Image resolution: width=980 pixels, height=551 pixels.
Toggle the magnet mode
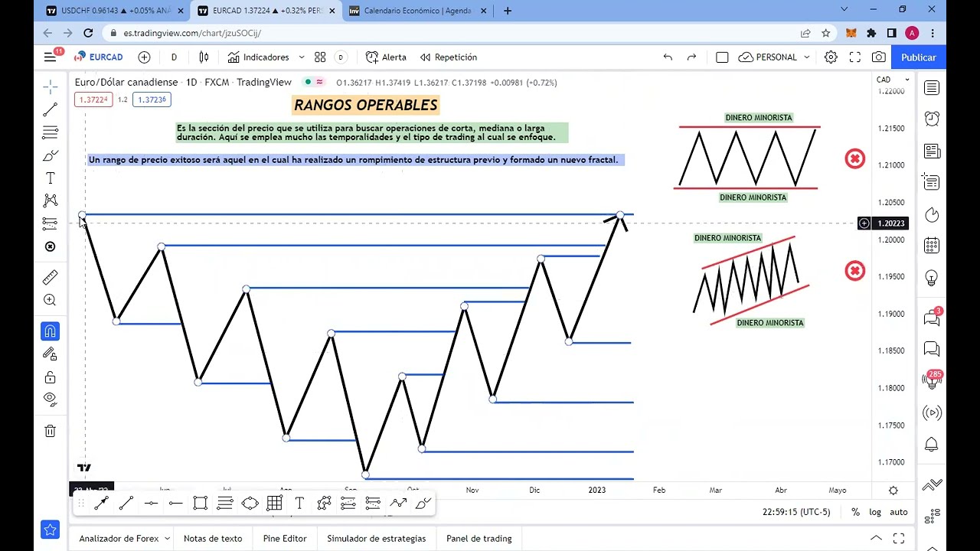coord(51,331)
